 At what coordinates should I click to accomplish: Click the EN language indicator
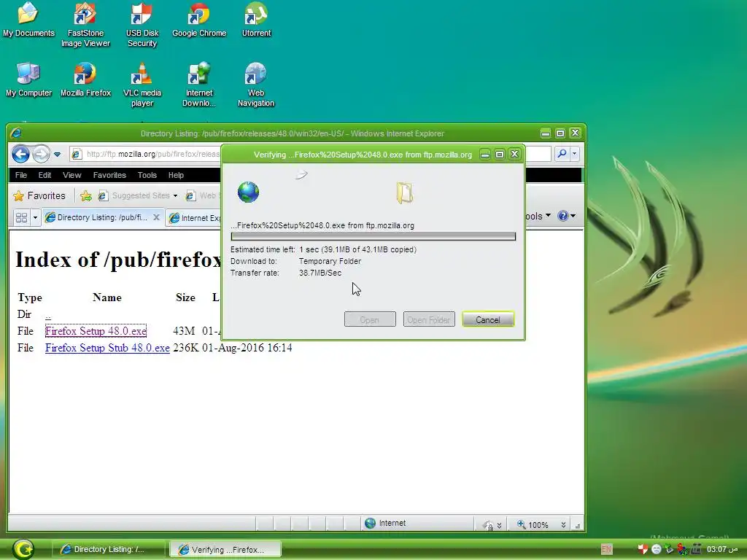[x=606, y=550]
